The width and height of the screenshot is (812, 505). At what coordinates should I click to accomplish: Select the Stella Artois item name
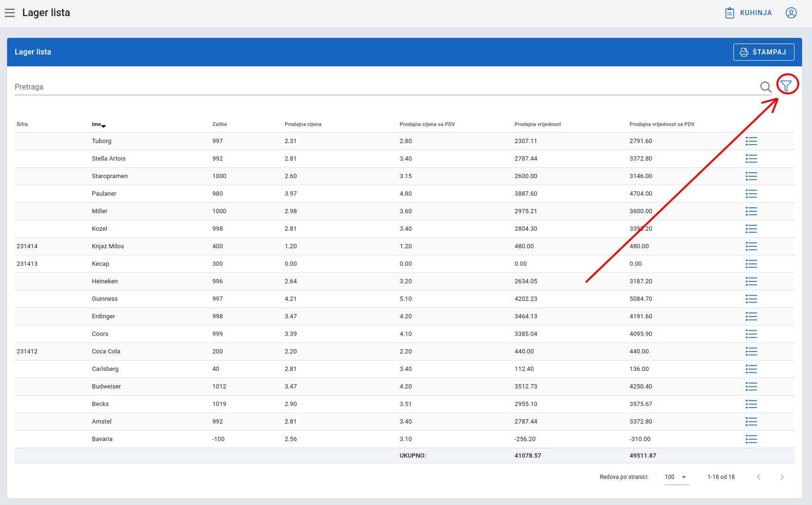tap(108, 159)
